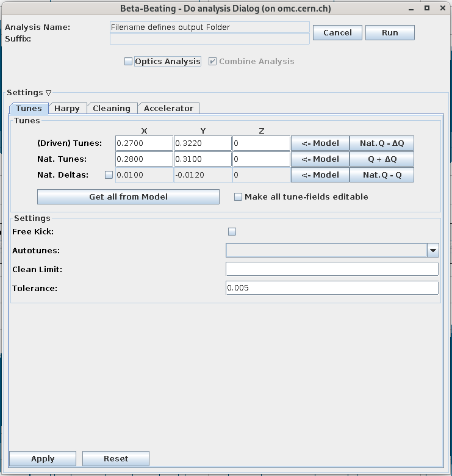Click the Cancel button
The width and height of the screenshot is (452, 476).
click(337, 32)
